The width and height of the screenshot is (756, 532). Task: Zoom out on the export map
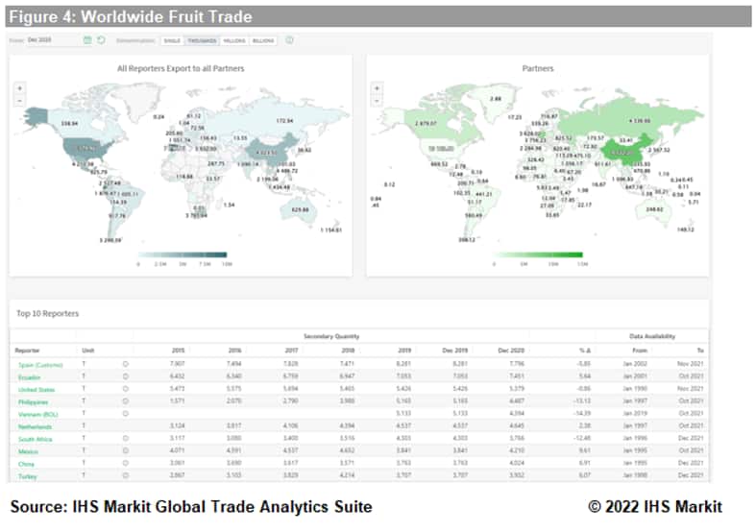19,99
